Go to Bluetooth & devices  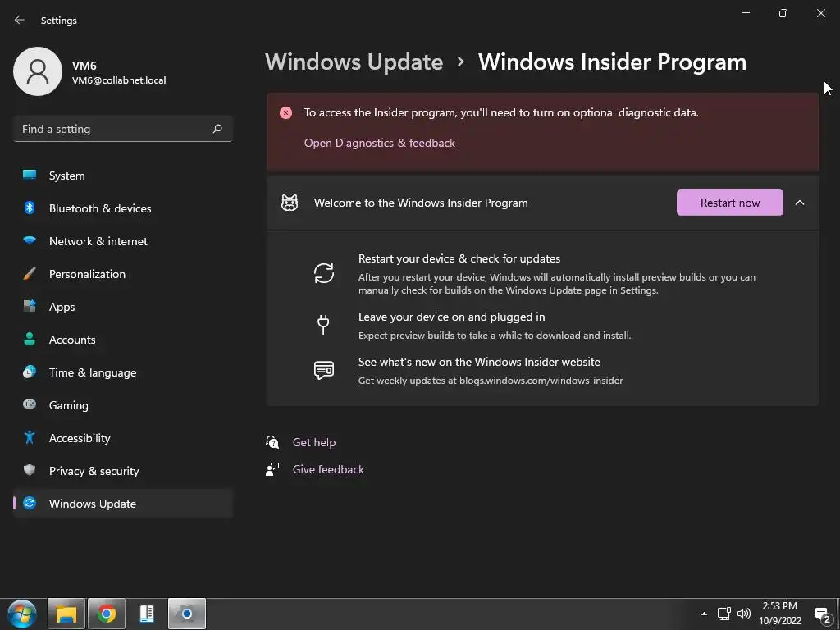pyautogui.click(x=123, y=208)
